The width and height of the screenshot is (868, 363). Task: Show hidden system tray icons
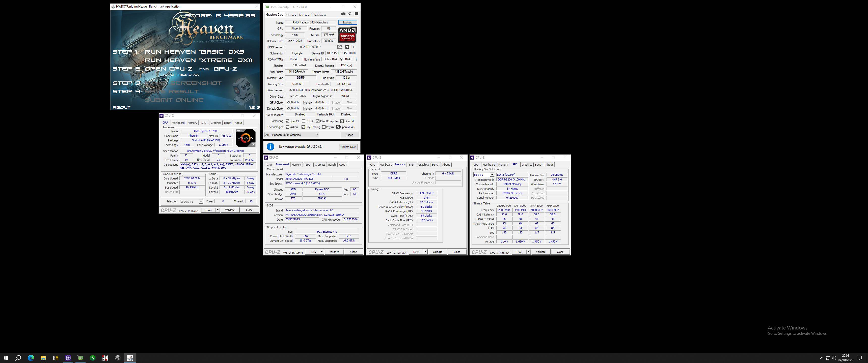pos(822,358)
